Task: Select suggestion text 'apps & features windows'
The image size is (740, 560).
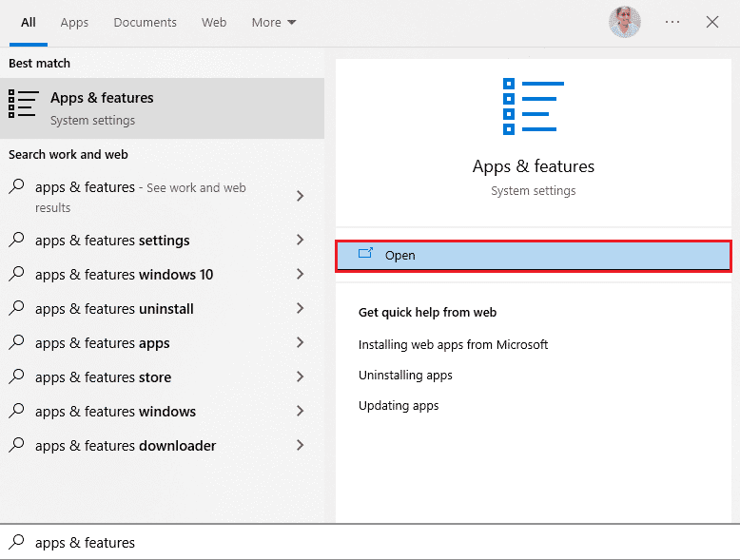Action: coord(115,412)
